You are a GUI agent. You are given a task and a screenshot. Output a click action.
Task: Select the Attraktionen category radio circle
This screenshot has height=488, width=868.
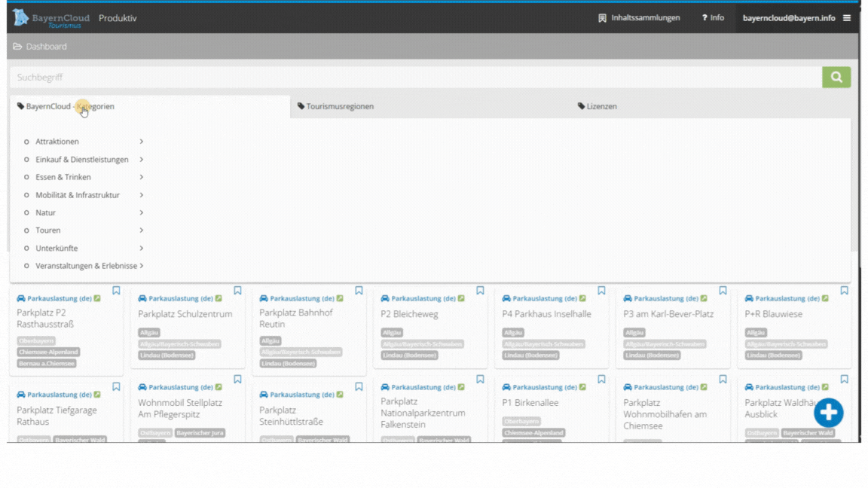[x=26, y=142]
